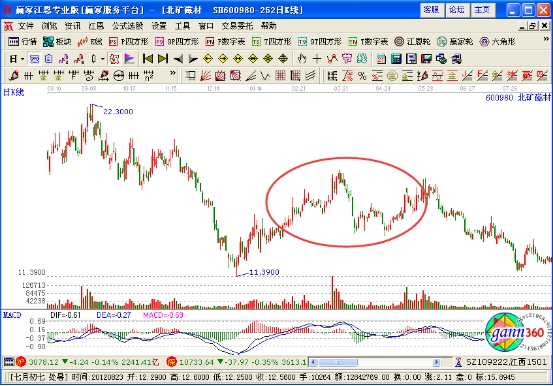
Task: Click the 3078.12 index value in status bar
Action: point(44,362)
